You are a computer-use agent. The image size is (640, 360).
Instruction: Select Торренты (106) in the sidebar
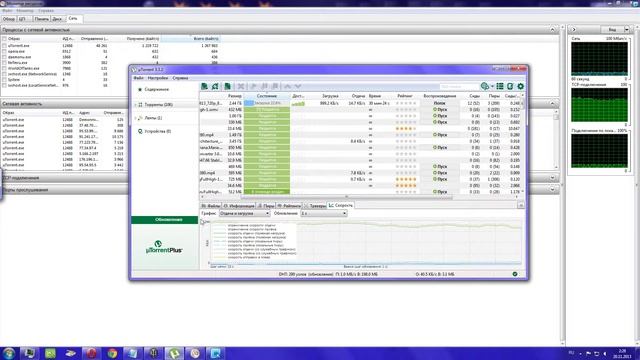(159, 104)
